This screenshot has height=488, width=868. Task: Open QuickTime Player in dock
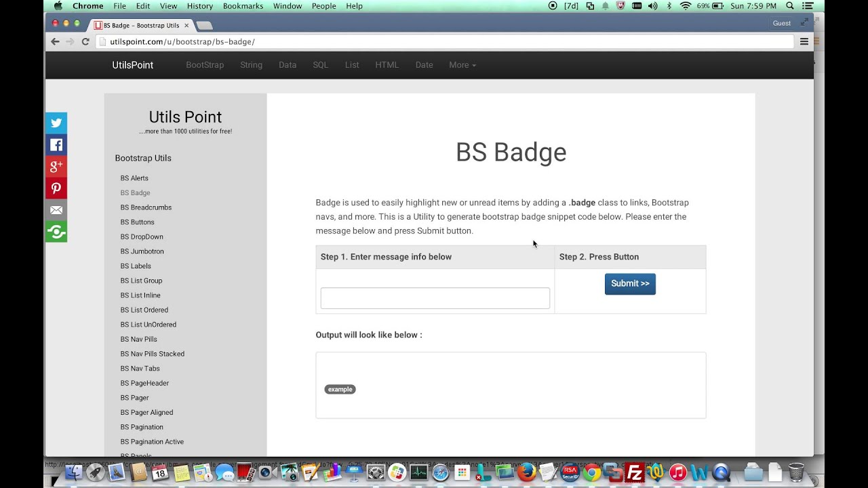[x=721, y=472]
